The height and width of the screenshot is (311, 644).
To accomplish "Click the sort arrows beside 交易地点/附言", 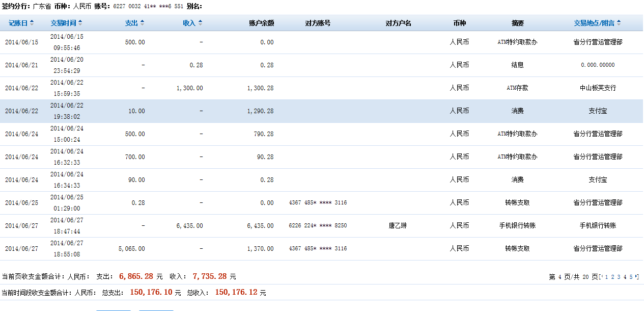I will pos(618,23).
